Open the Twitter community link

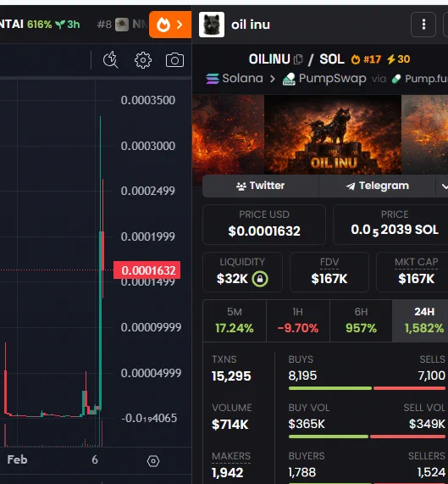(261, 186)
